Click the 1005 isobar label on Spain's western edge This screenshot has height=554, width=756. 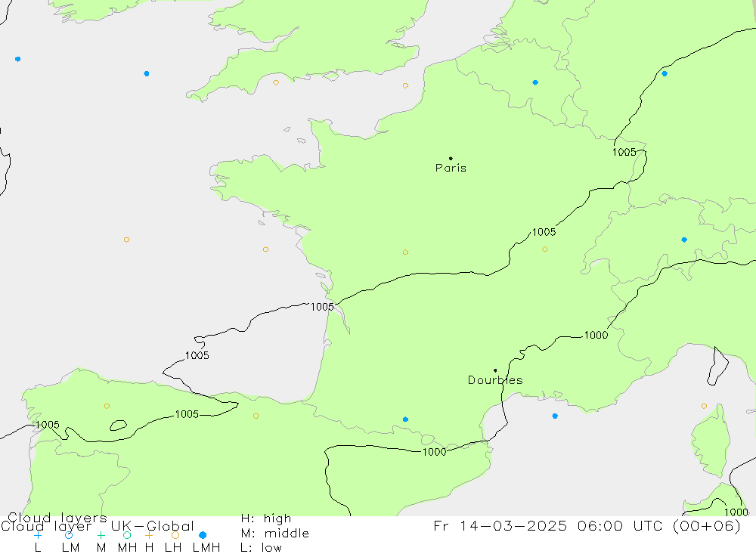pyautogui.click(x=48, y=425)
